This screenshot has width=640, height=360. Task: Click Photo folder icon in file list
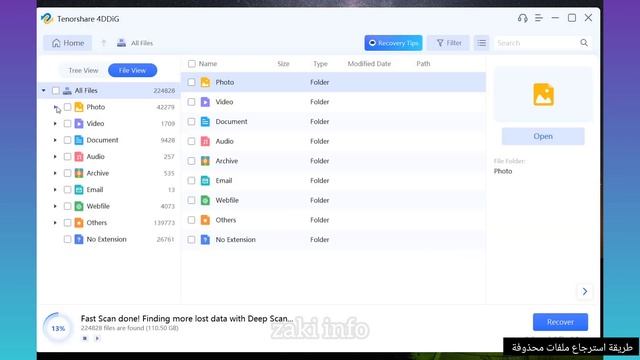click(x=205, y=82)
